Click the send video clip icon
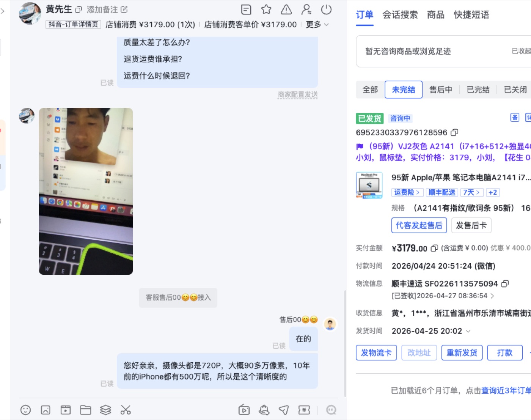531x420 pixels. coord(66,410)
